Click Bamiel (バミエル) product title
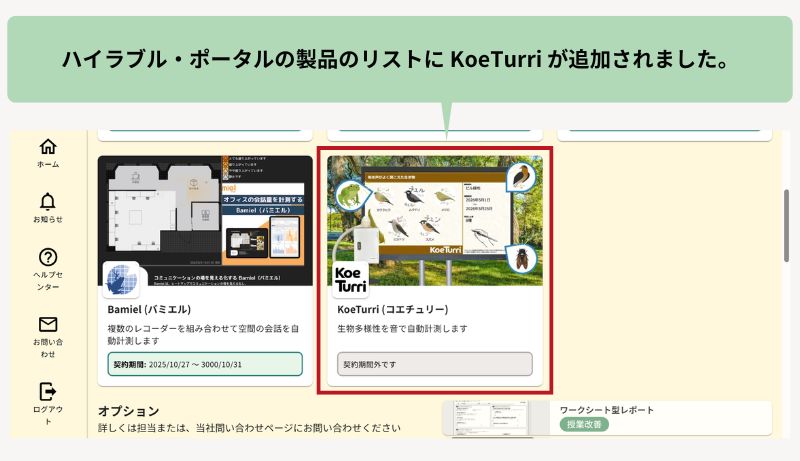 point(149,310)
